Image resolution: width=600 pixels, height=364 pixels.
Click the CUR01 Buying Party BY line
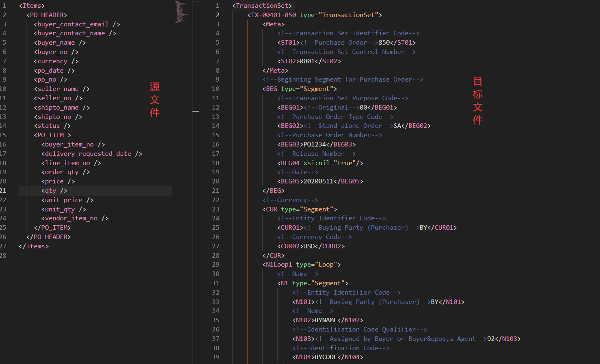point(367,228)
